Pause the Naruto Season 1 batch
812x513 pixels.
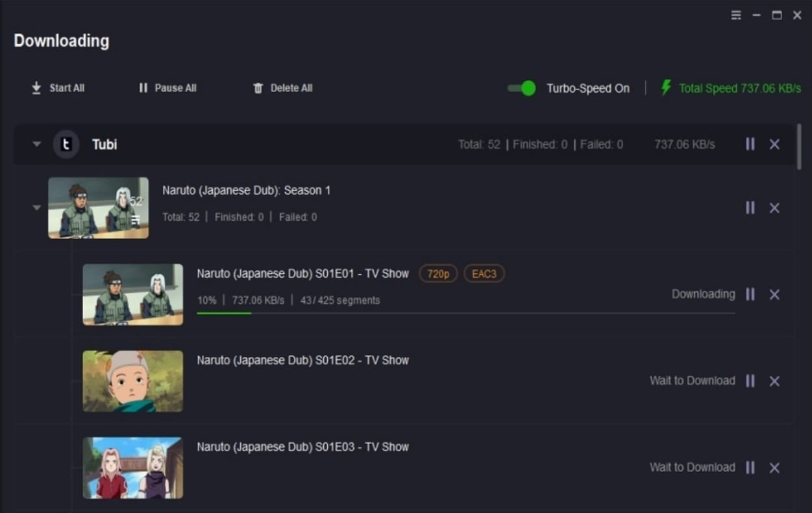point(750,208)
